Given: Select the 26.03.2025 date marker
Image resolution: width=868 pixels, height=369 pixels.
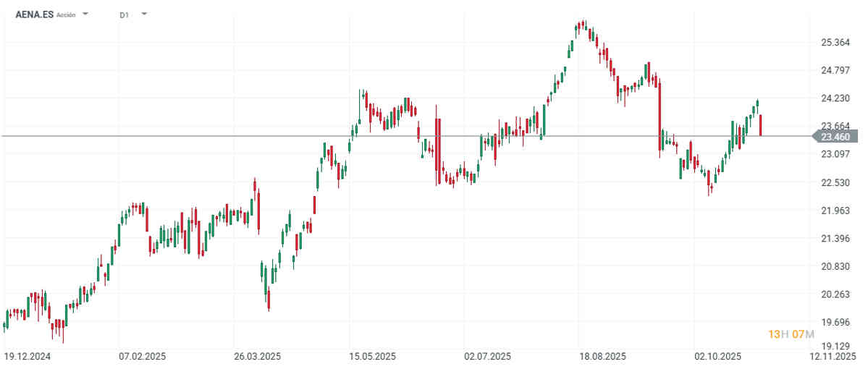Looking at the screenshot, I should (x=258, y=356).
